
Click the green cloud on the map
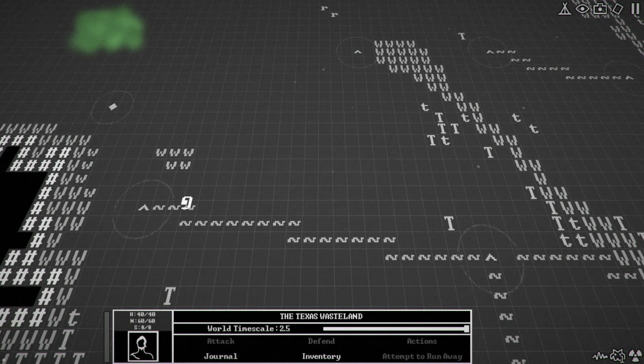108,30
